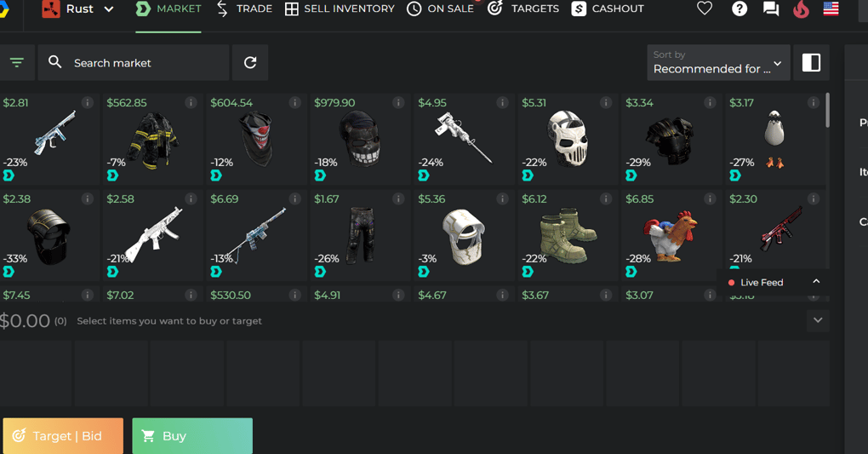
Task: Click the info icon on $530.50 item
Action: (295, 295)
